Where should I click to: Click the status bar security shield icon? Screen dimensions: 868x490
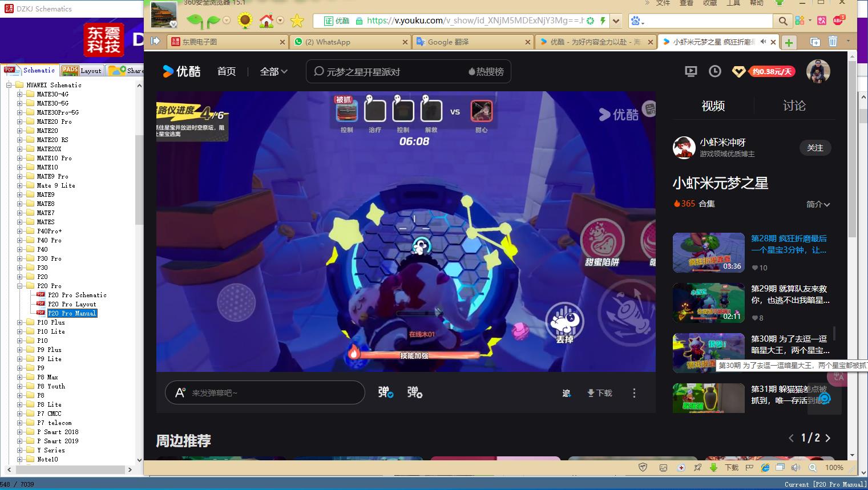tap(643, 467)
